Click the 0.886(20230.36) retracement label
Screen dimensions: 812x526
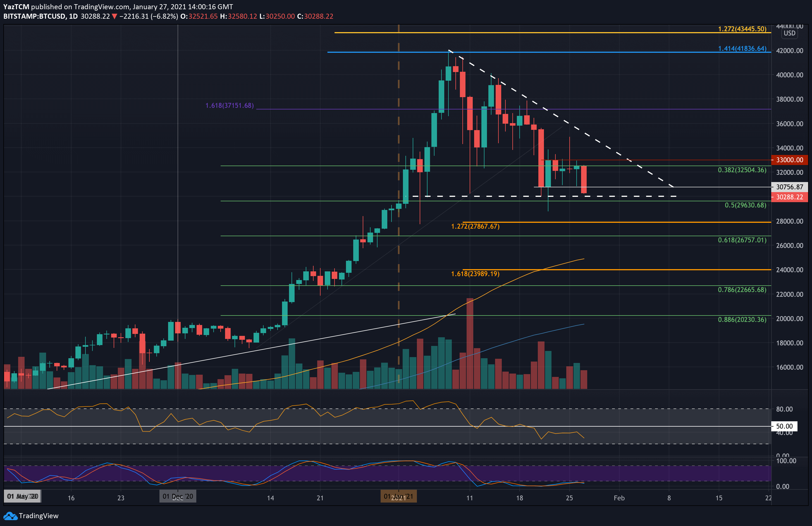coord(742,320)
